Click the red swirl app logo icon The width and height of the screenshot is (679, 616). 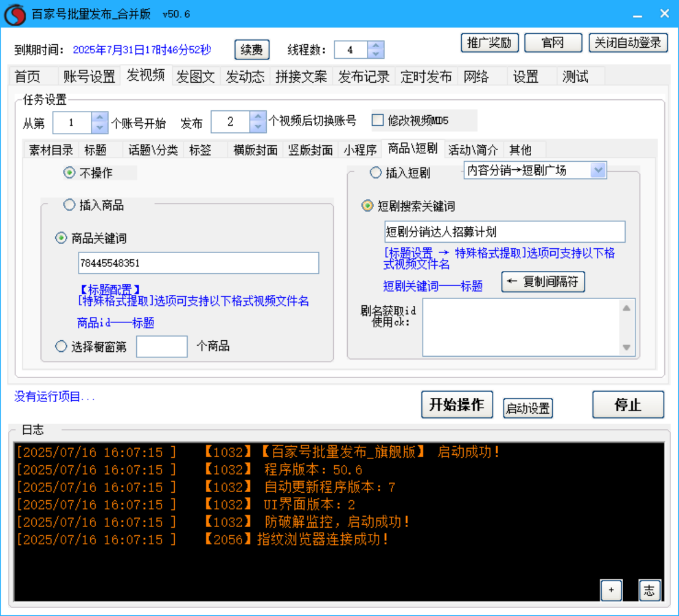point(15,14)
